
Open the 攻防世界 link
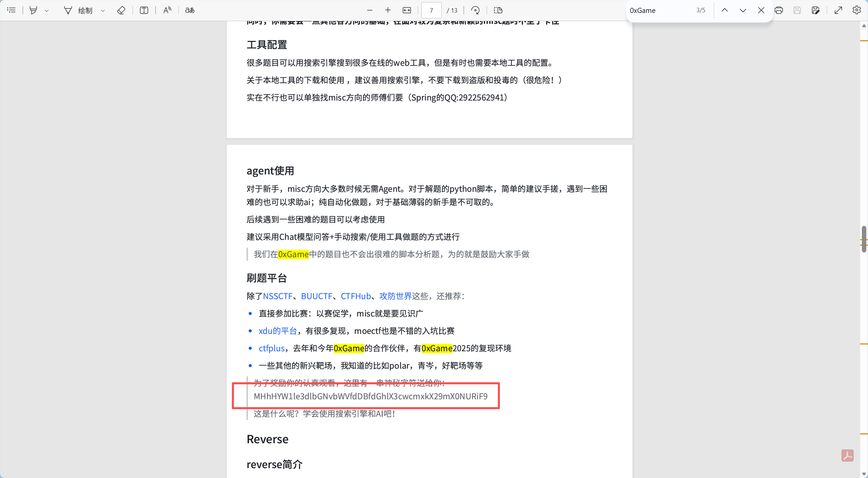tap(395, 296)
